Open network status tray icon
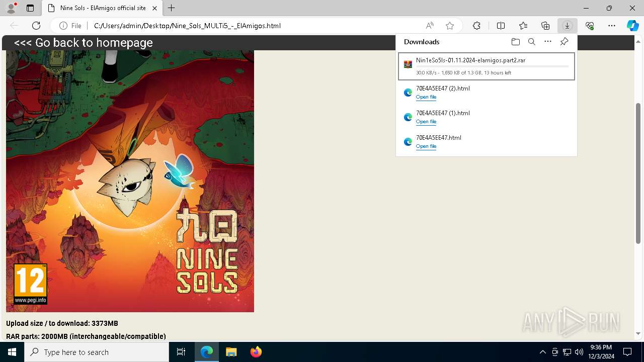The height and width of the screenshot is (362, 644). pos(567,352)
